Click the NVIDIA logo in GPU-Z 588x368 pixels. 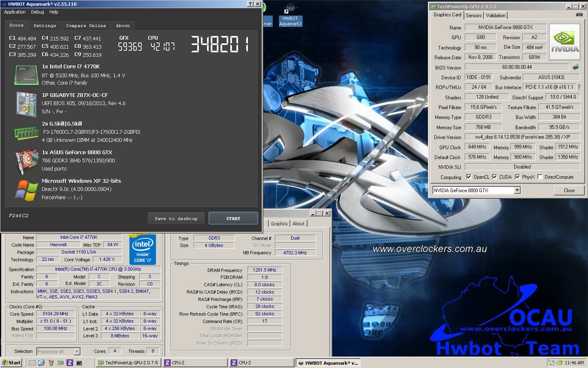[x=565, y=42]
